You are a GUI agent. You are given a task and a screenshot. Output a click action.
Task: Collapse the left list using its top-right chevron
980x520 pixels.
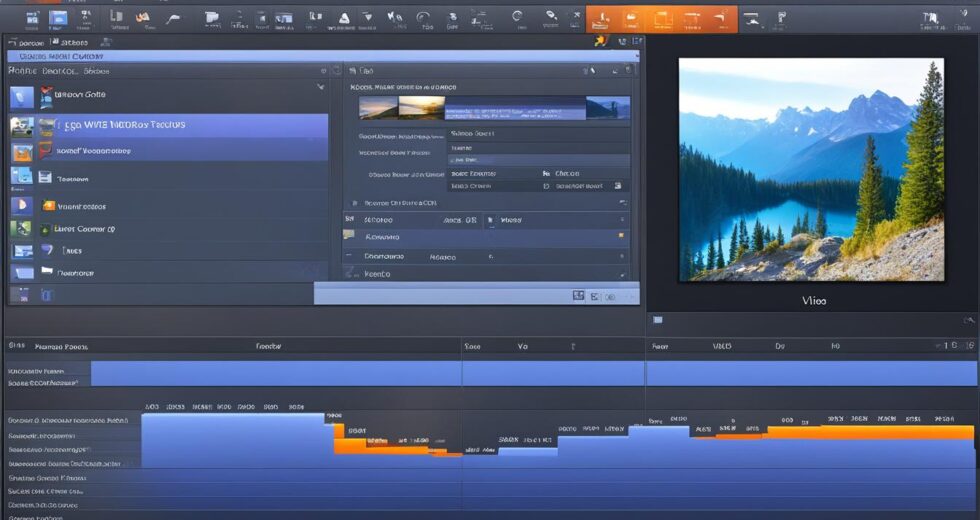tap(321, 87)
